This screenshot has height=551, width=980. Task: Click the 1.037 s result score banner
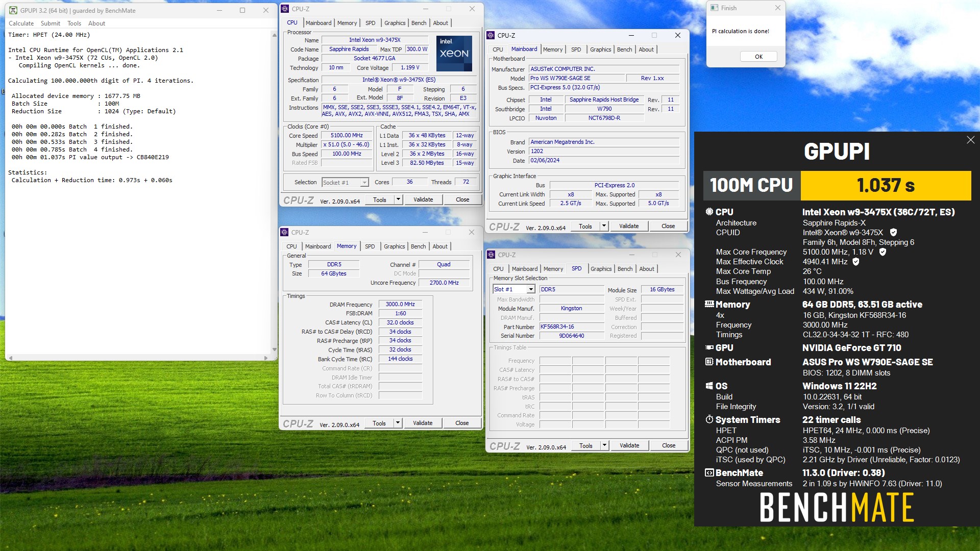coord(886,185)
